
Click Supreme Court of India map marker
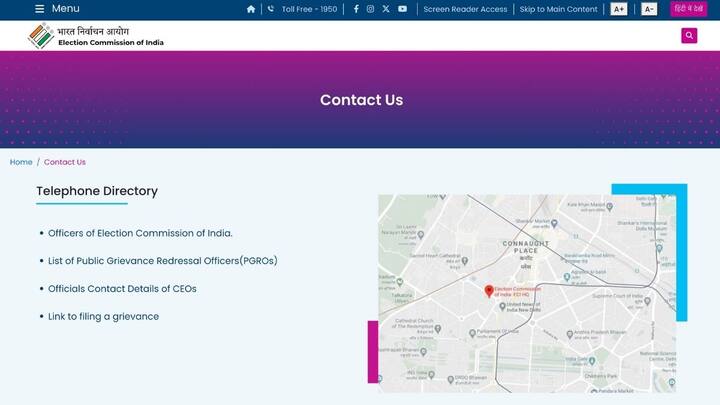coord(647,301)
